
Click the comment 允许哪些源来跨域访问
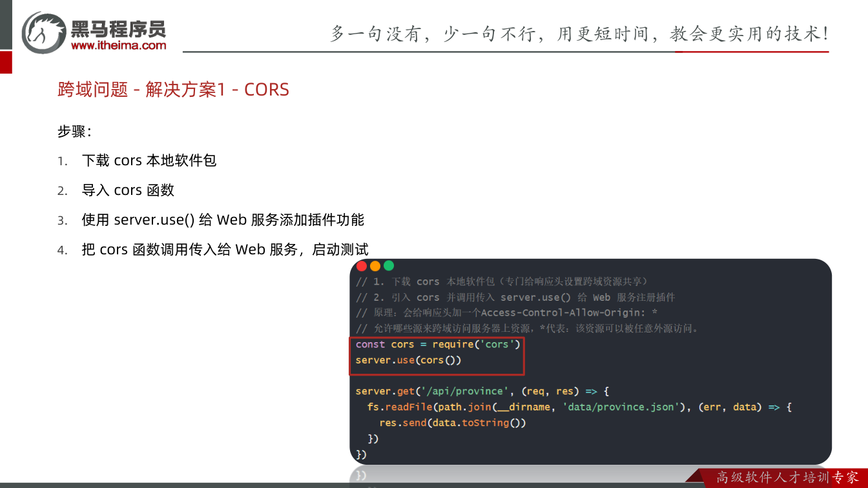[x=528, y=329]
